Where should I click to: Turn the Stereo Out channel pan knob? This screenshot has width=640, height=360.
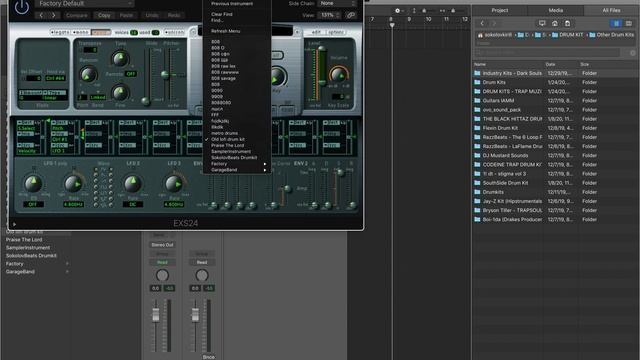(162, 275)
